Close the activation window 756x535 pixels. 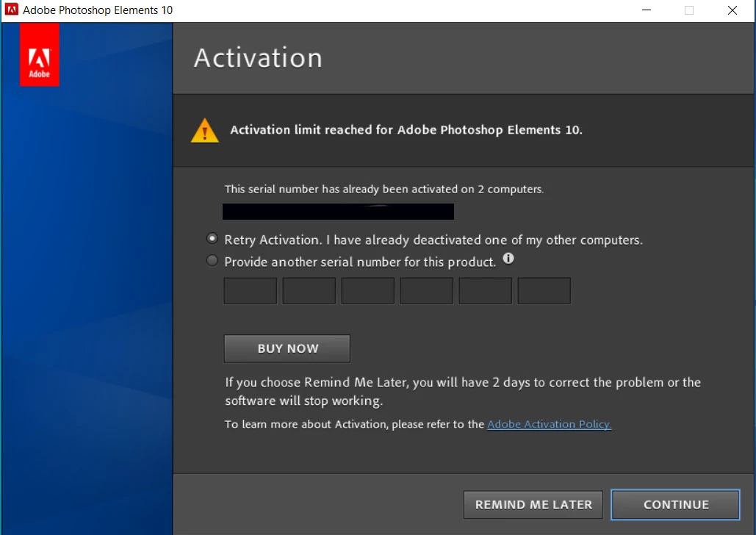[x=732, y=10]
